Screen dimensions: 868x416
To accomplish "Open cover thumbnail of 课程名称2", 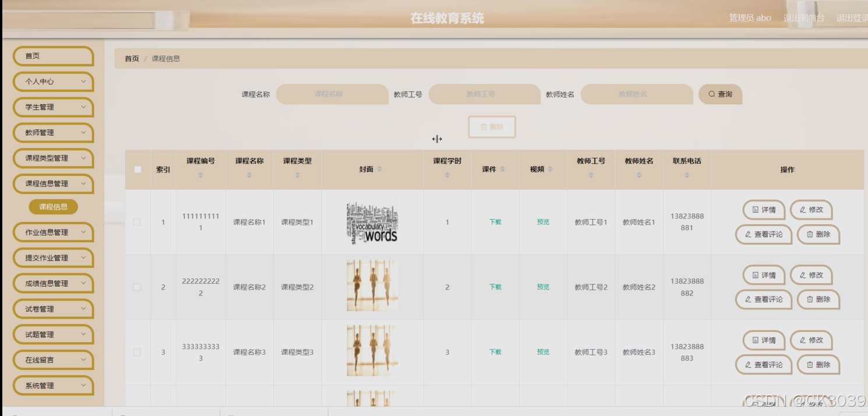I will (373, 285).
